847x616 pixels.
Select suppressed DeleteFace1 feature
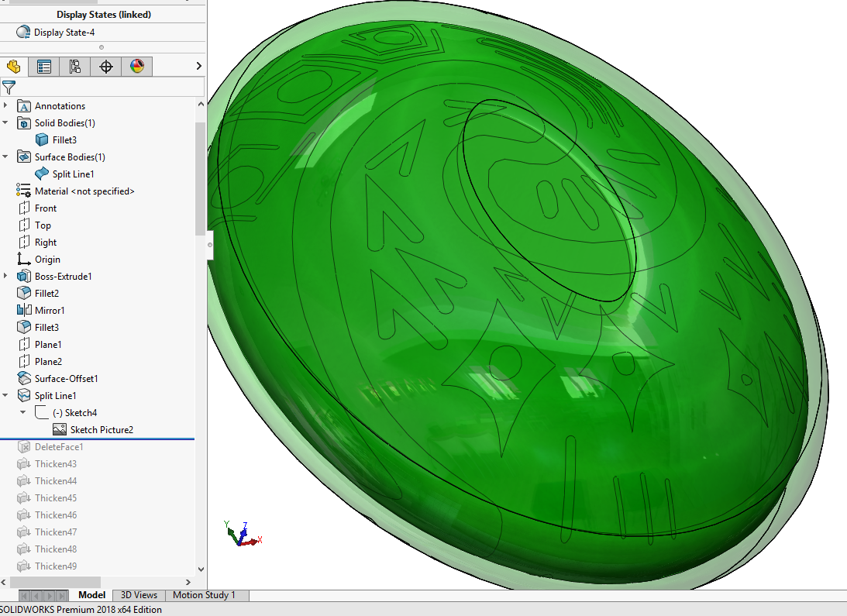click(x=58, y=447)
